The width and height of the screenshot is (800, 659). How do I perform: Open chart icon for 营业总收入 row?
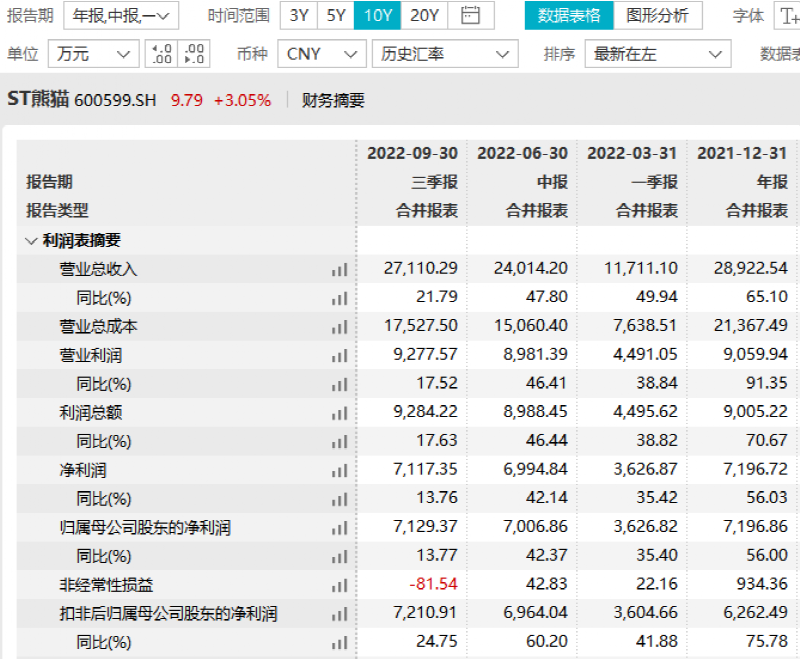[x=340, y=269]
